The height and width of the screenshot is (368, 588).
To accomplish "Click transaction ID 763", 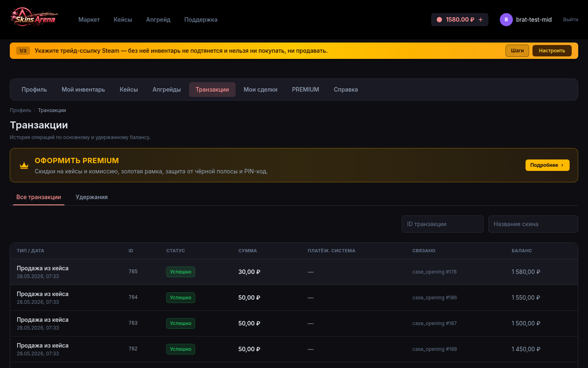I will point(133,323).
